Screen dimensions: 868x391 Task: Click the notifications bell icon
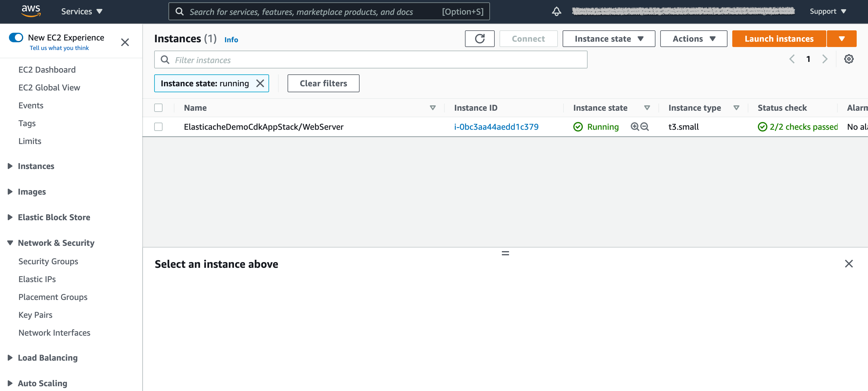(556, 11)
